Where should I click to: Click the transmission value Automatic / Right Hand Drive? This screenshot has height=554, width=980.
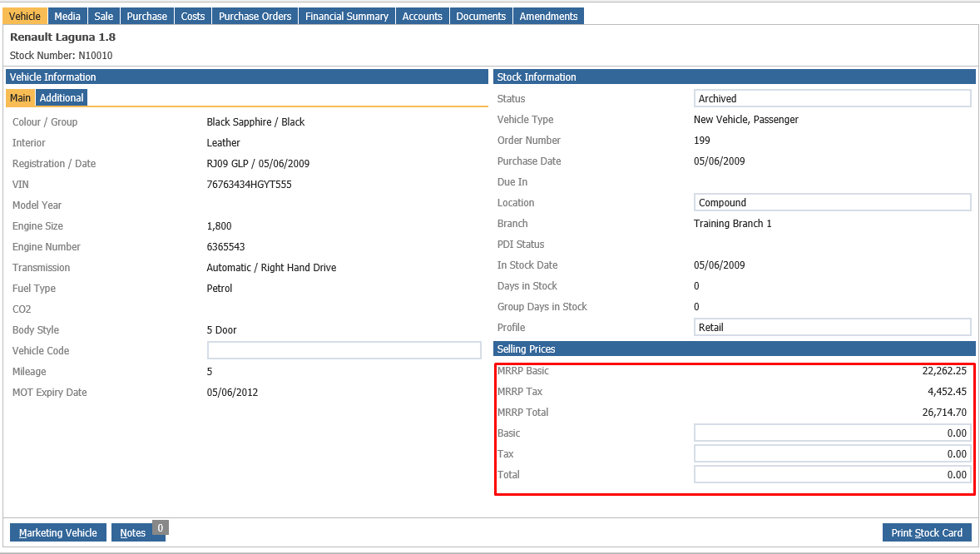coord(271,268)
